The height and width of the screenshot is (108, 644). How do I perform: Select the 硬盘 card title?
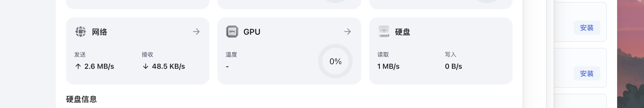tap(402, 32)
